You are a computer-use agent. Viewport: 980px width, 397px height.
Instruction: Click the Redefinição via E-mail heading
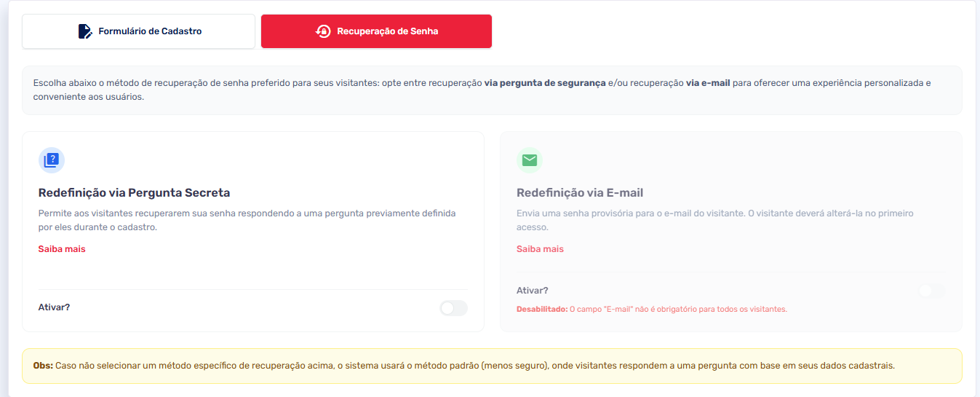pos(579,193)
